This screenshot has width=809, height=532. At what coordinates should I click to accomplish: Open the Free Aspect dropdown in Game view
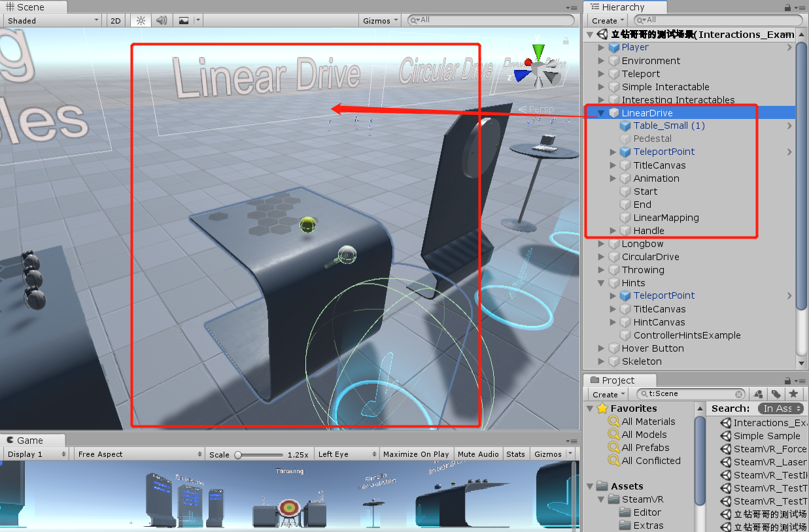(x=139, y=454)
